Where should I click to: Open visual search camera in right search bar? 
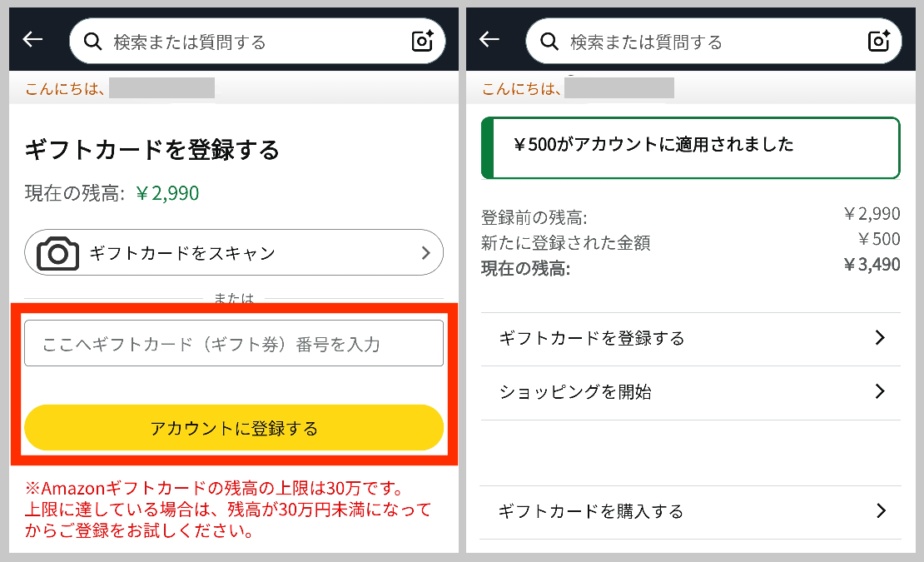pos(878,39)
